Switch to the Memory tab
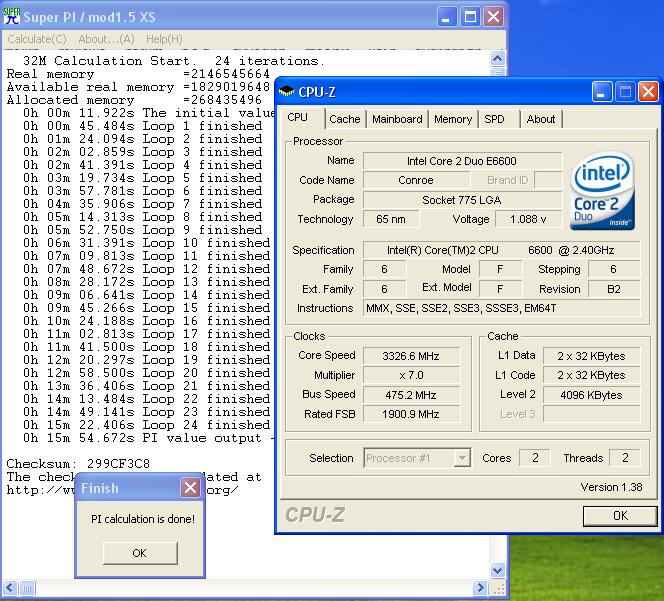This screenshot has height=601, width=664. tap(453, 119)
